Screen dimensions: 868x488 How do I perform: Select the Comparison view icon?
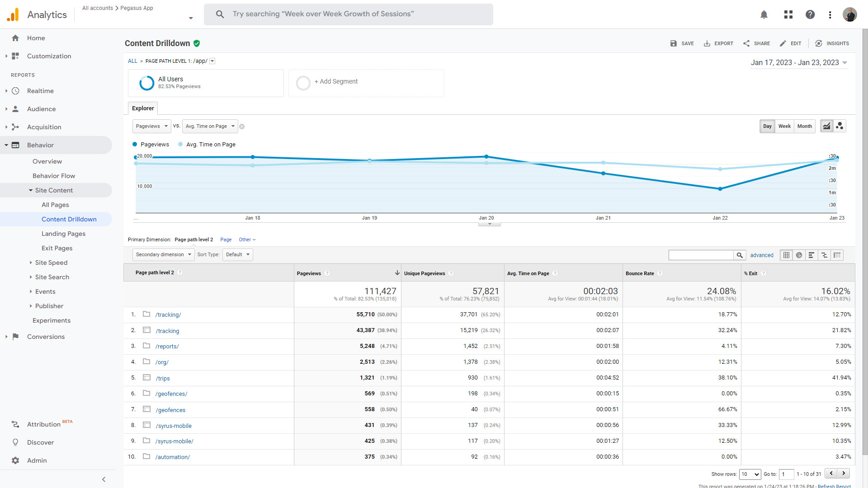[x=824, y=255]
